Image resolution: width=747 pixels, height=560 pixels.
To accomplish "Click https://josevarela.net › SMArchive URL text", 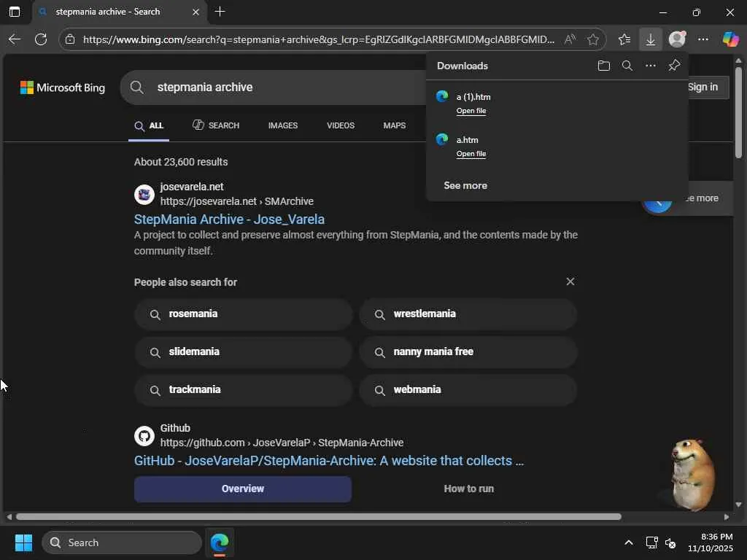I will point(237,201).
